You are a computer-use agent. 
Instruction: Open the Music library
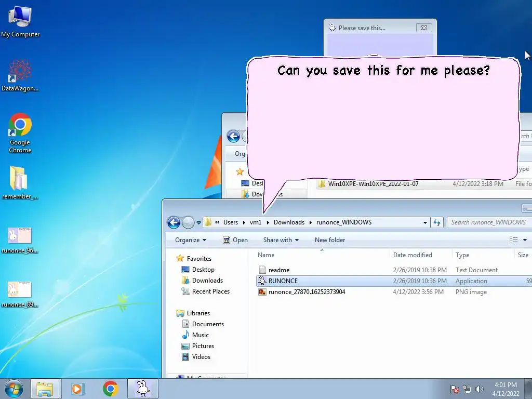pos(200,335)
